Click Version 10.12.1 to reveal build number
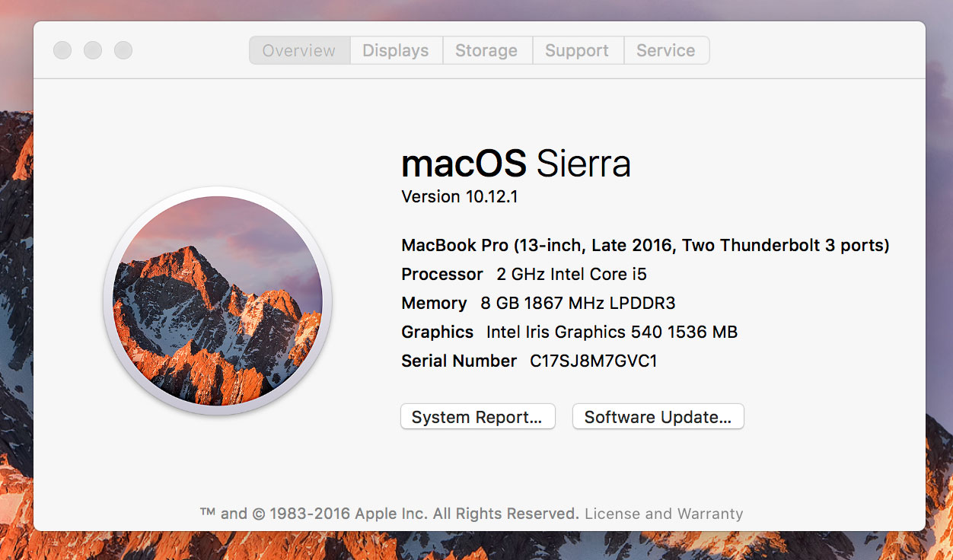The height and width of the screenshot is (560, 953). click(460, 196)
